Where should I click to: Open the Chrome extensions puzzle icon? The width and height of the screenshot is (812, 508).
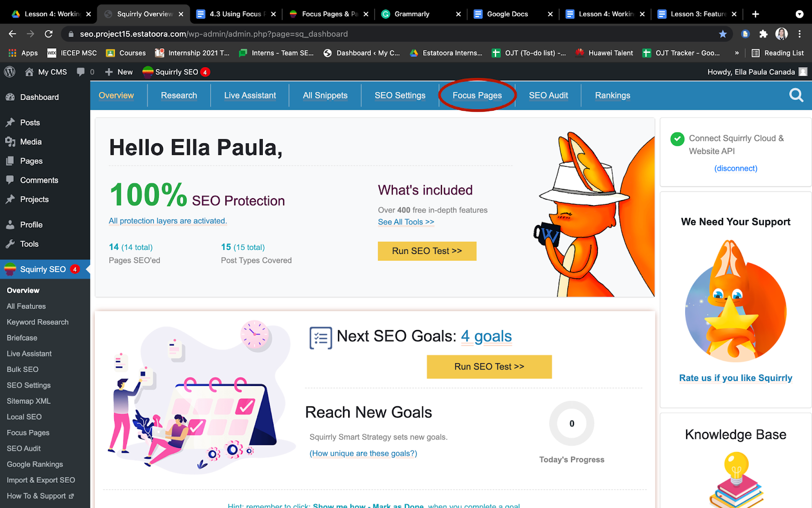[x=763, y=34]
